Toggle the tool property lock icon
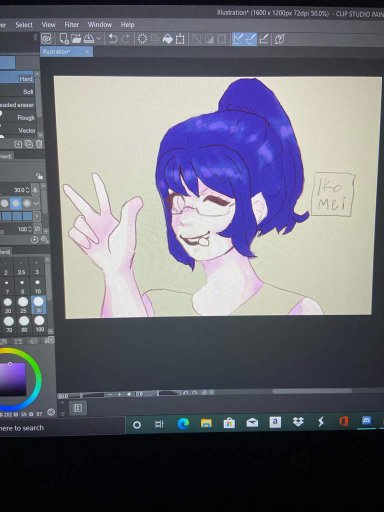384x512 pixels. (x=39, y=176)
